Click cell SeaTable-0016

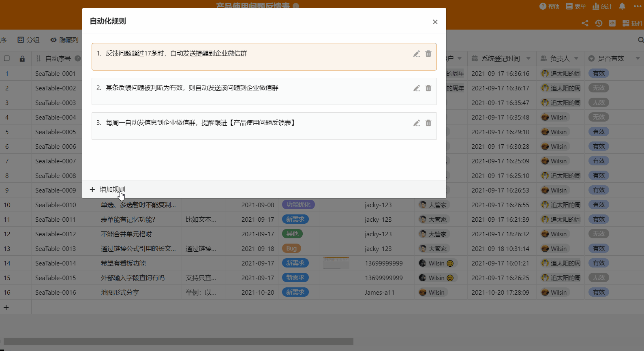[x=64, y=292]
